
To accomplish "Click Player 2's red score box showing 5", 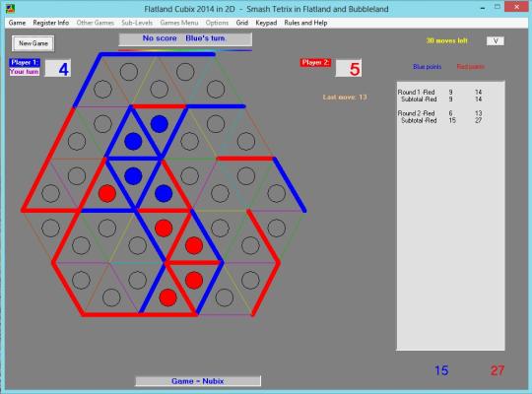I will click(x=349, y=69).
